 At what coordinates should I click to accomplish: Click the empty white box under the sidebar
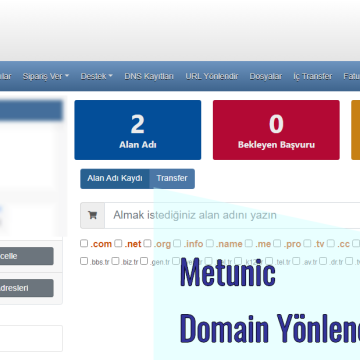(31, 338)
